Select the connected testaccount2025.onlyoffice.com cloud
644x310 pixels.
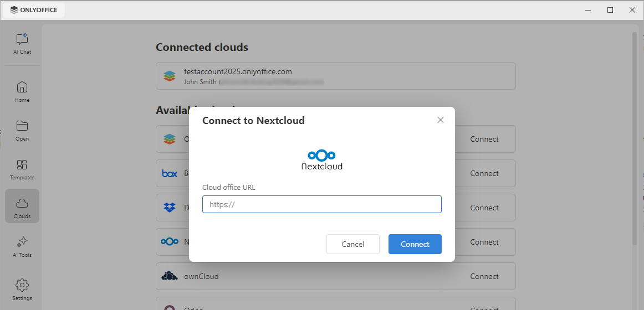335,76
